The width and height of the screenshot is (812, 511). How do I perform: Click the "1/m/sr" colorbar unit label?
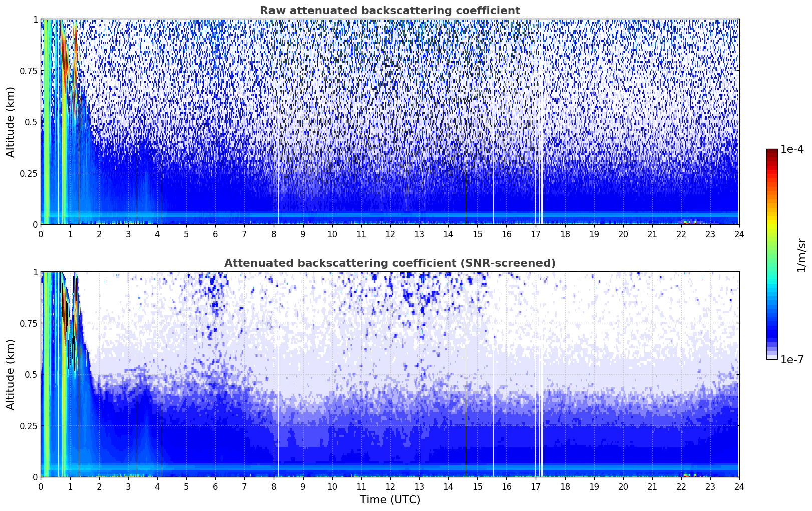click(801, 254)
